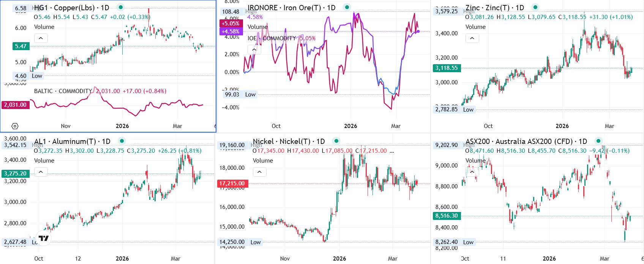Screen dimensions: 644x264
Task: Collapse the Copper chart legend chevron
Action: click(41, 38)
